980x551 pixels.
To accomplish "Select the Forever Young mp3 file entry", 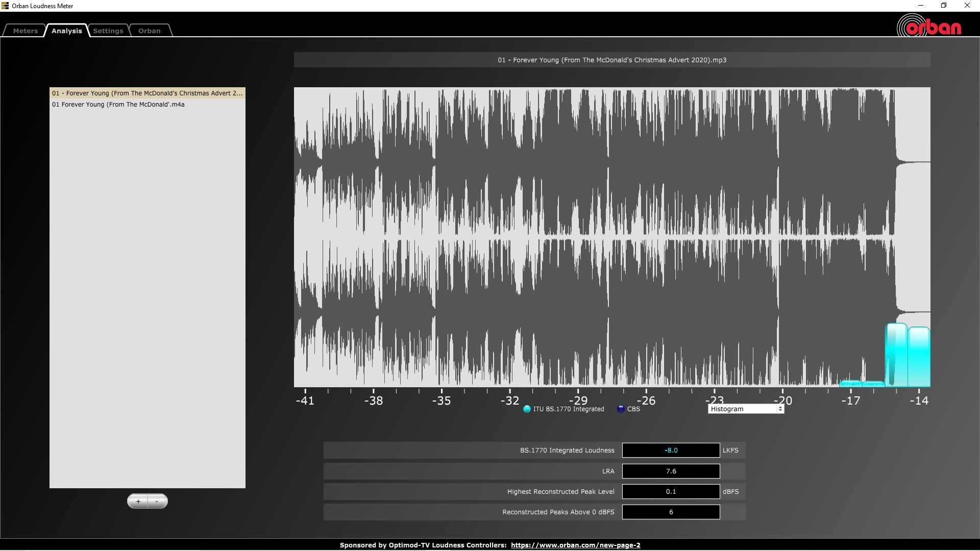I will (x=147, y=93).
